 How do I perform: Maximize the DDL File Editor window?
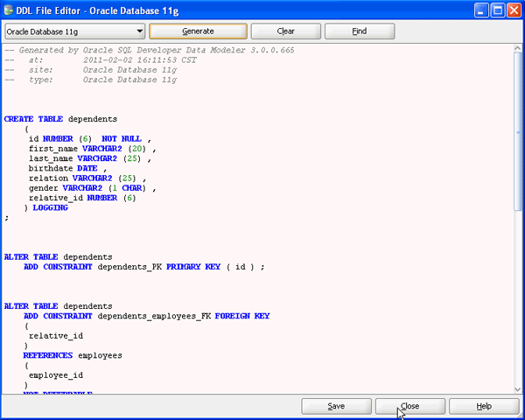point(498,10)
